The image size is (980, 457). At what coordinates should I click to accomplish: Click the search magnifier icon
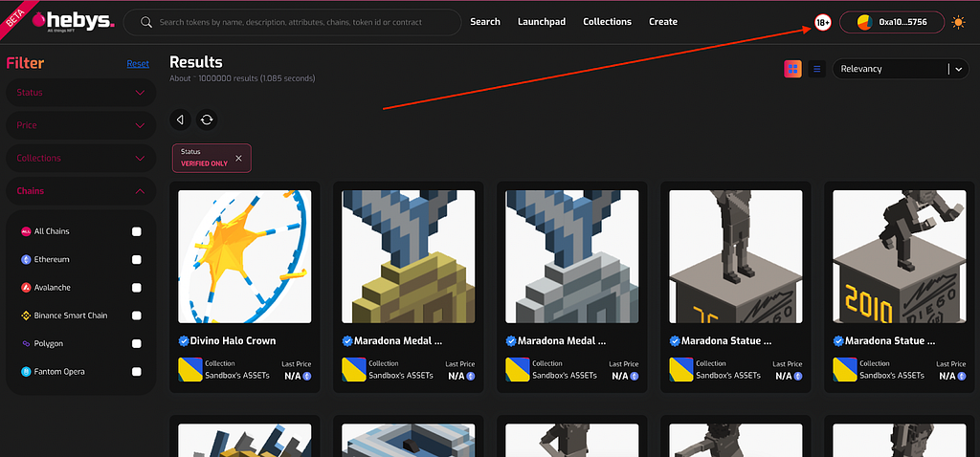tap(146, 23)
